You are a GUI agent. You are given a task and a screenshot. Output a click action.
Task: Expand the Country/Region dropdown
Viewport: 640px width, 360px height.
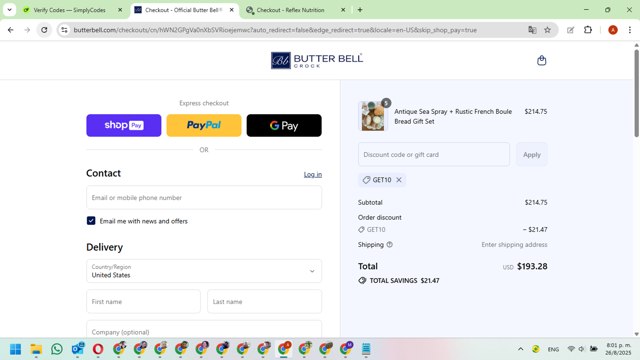click(204, 271)
